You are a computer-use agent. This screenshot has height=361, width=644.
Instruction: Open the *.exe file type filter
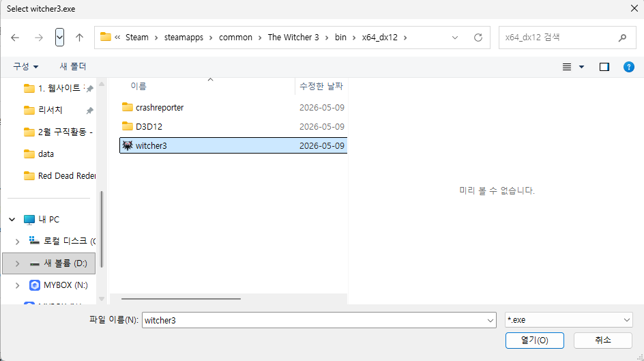tap(568, 320)
